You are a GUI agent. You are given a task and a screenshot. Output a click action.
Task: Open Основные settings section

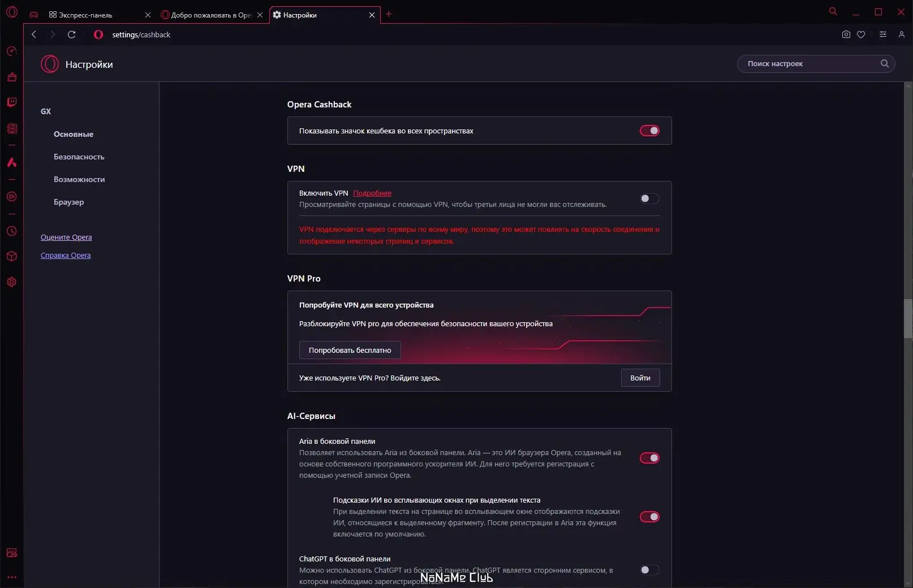74,134
